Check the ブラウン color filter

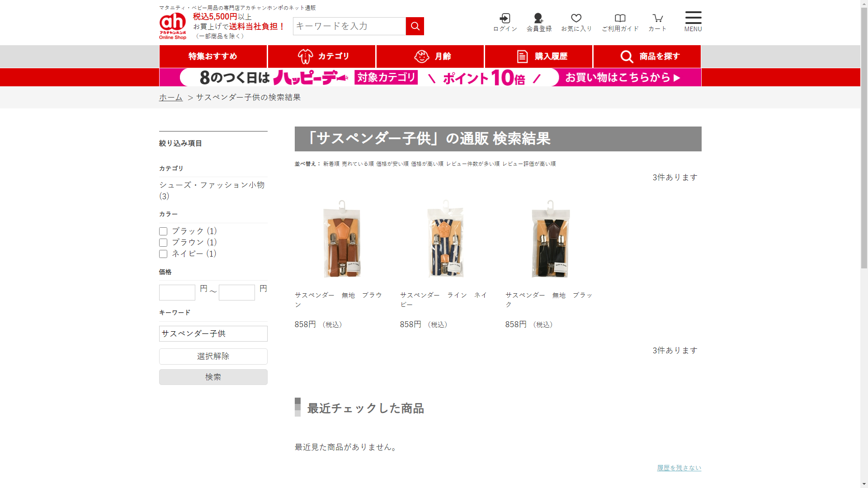pyautogui.click(x=163, y=243)
